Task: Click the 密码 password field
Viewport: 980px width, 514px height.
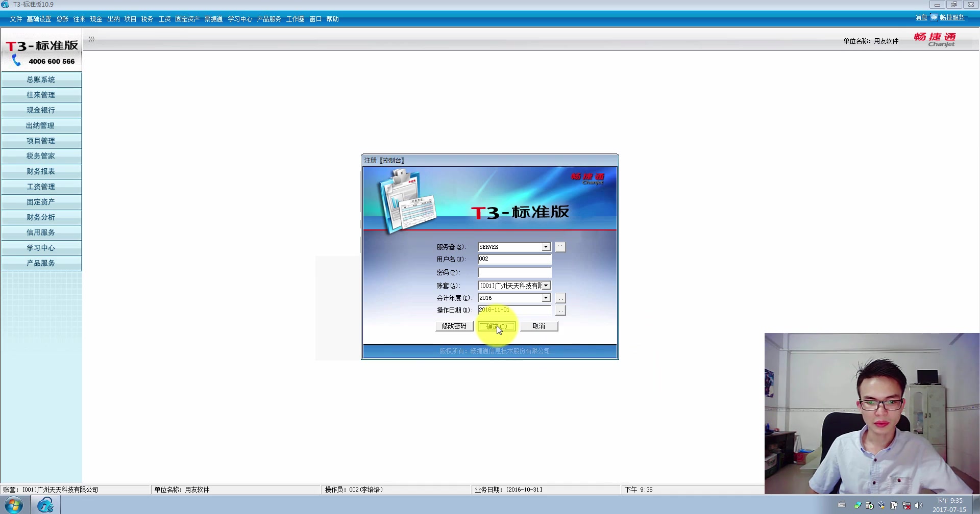Action: click(x=514, y=272)
